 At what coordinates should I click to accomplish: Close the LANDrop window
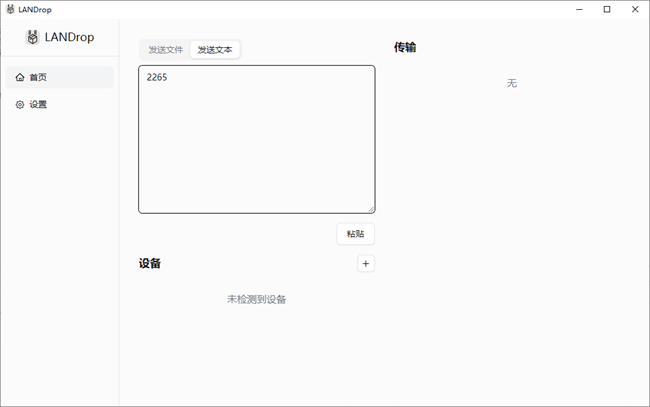pos(635,9)
